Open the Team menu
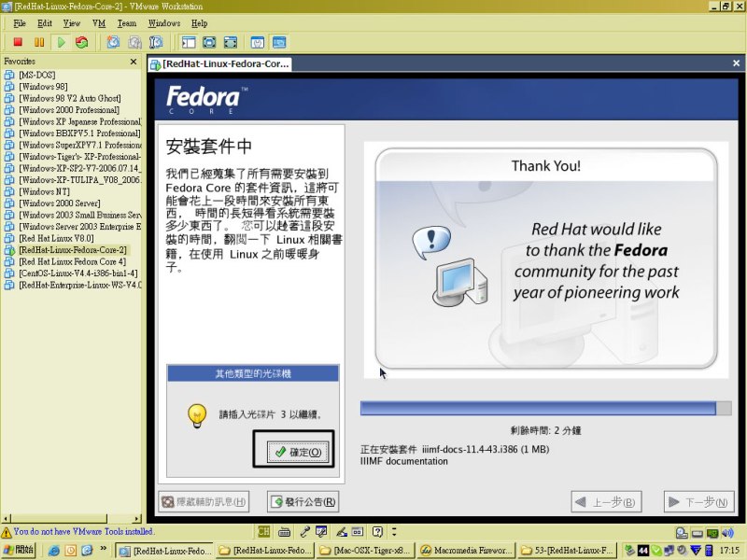Image resolution: width=747 pixels, height=560 pixels. point(127,23)
